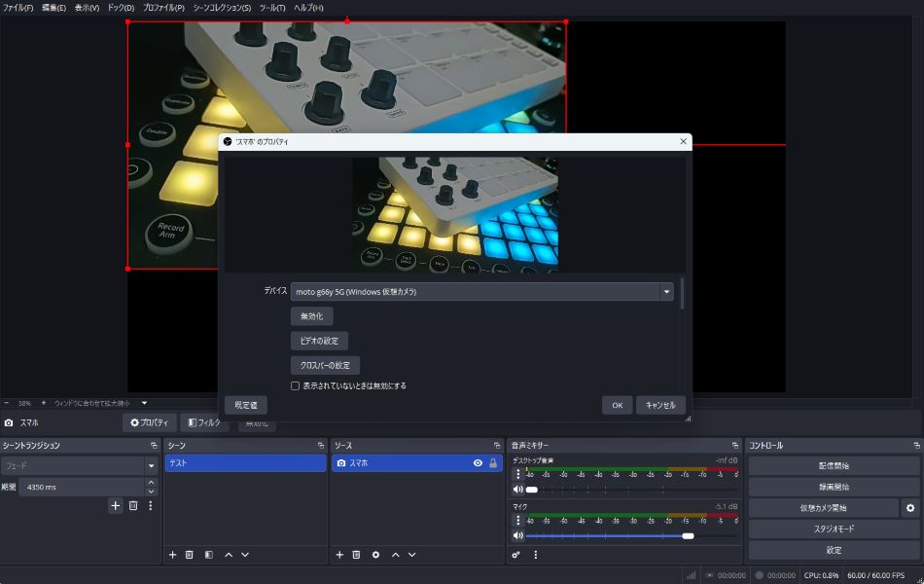Add a new source with the plus icon
Screen dimensions: 924x584
(x=339, y=555)
